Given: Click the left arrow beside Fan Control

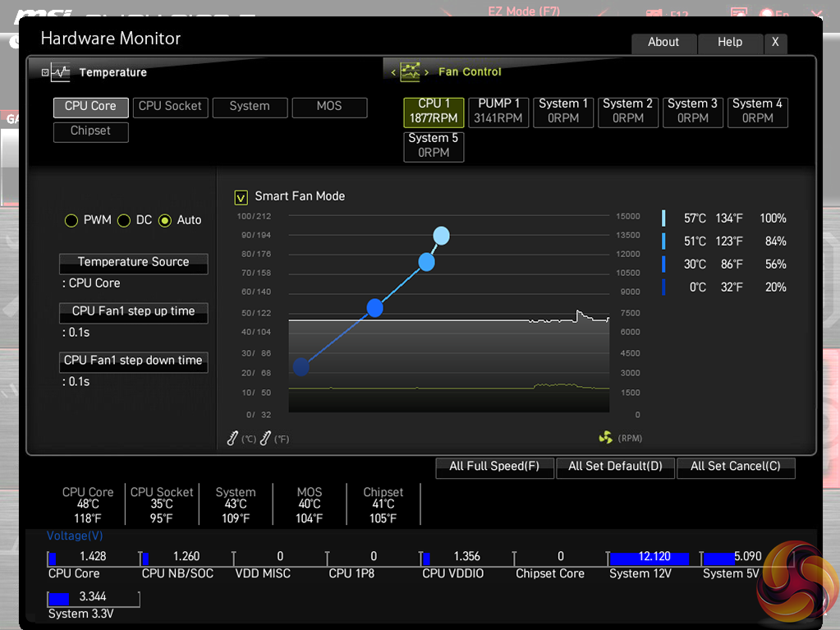Looking at the screenshot, I should click(393, 72).
